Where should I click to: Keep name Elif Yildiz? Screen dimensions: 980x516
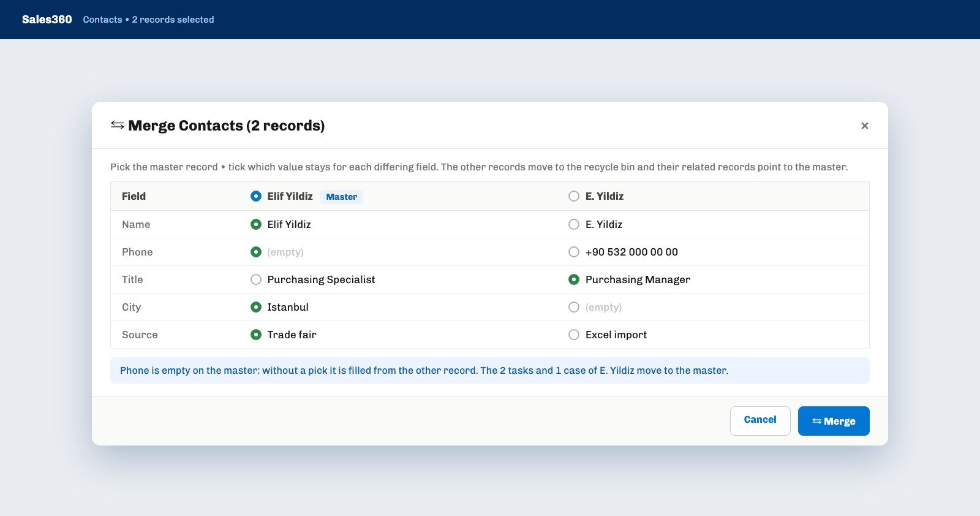[256, 224]
